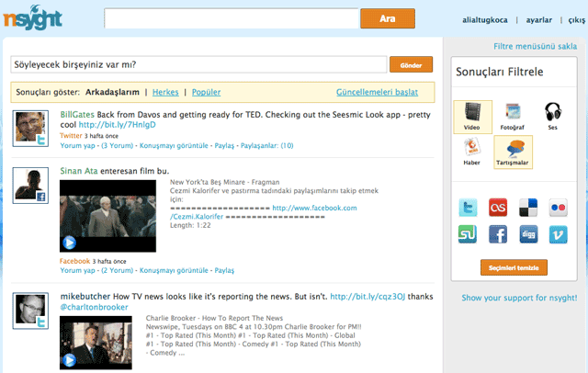This screenshot has width=588, height=373.
Task: Open the bit.ly/cqz3OJ link
Action: click(x=367, y=297)
